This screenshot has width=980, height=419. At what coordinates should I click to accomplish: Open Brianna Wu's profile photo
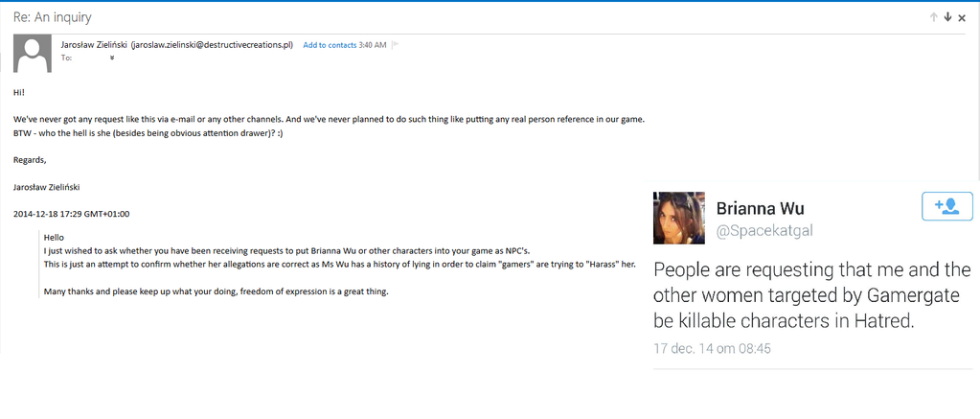tap(679, 218)
